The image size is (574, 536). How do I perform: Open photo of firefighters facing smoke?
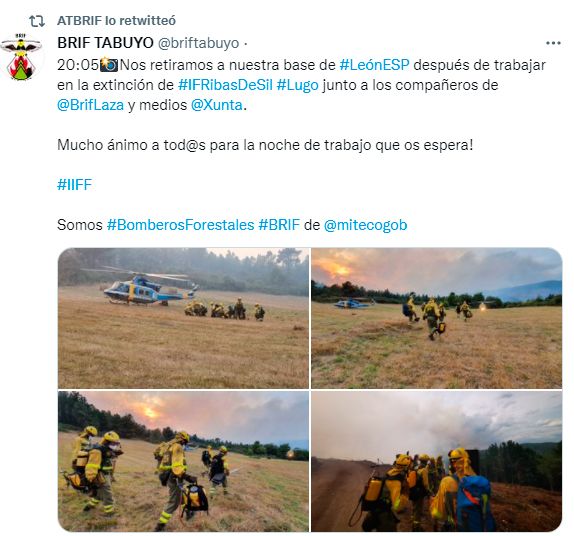436,461
